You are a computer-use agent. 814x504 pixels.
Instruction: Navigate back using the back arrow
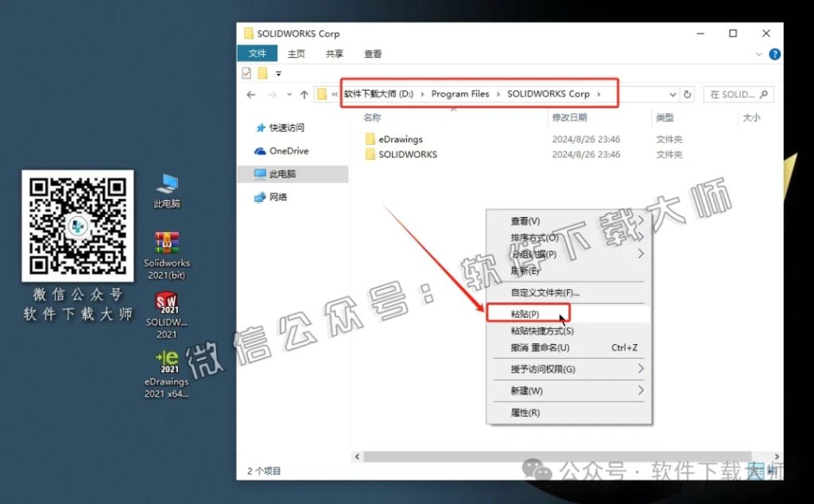(251, 94)
